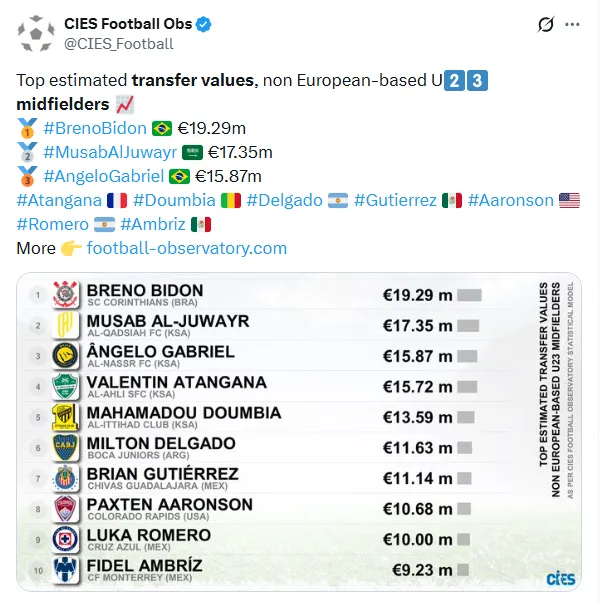This screenshot has height=603, width=600.
Task: Click the Corinthians club crest in image
Action: pyautogui.click(x=65, y=294)
